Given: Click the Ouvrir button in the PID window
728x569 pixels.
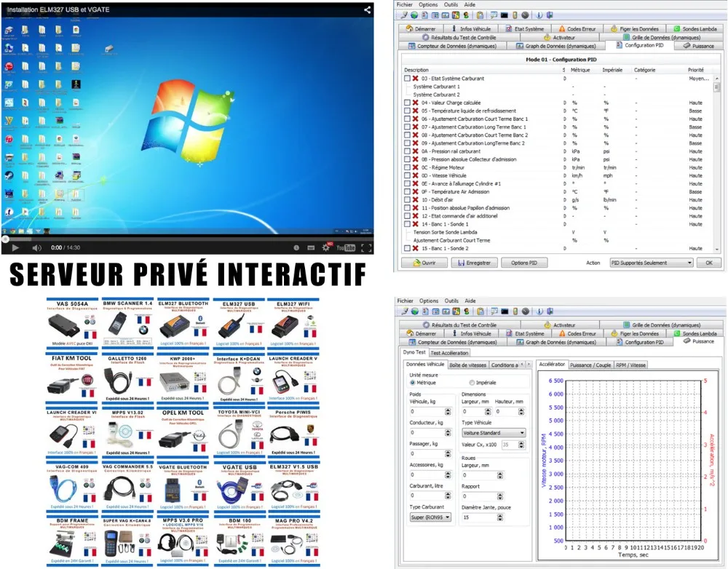Looking at the screenshot, I should pyautogui.click(x=424, y=263).
